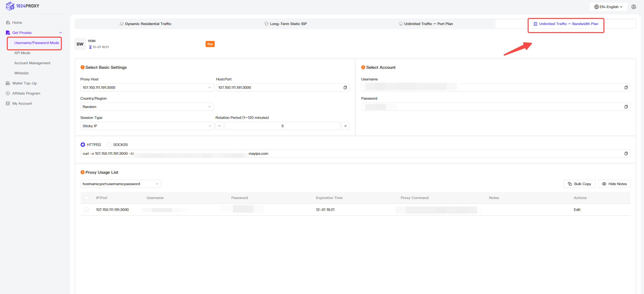
Task: Click the 1024PROXY logo
Action: pos(22,6)
